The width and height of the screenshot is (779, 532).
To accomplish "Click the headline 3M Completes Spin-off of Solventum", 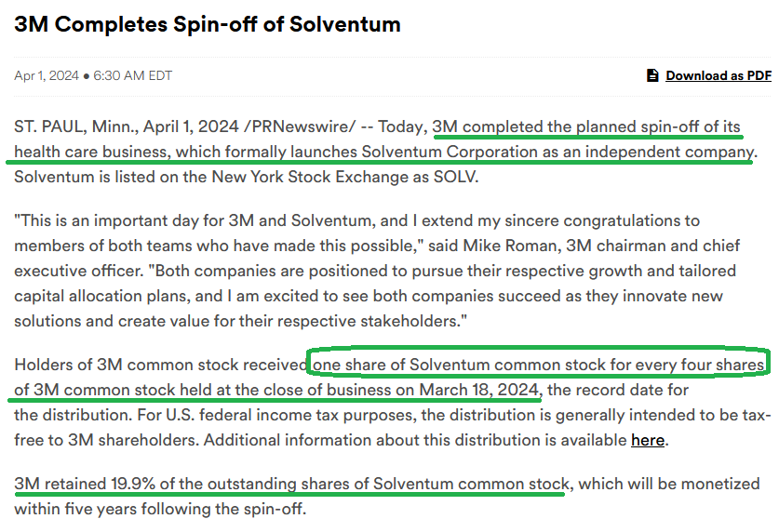I will pos(208,24).
